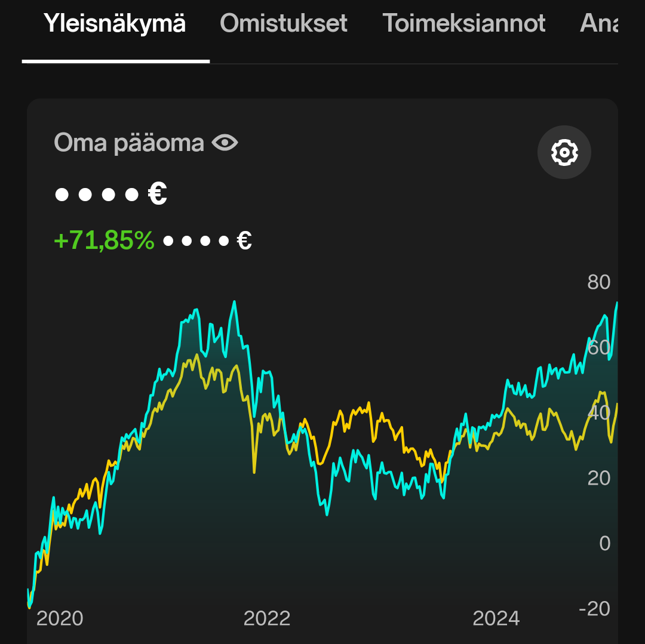
Task: Click the 2024 x-axis label
Action: point(496,618)
